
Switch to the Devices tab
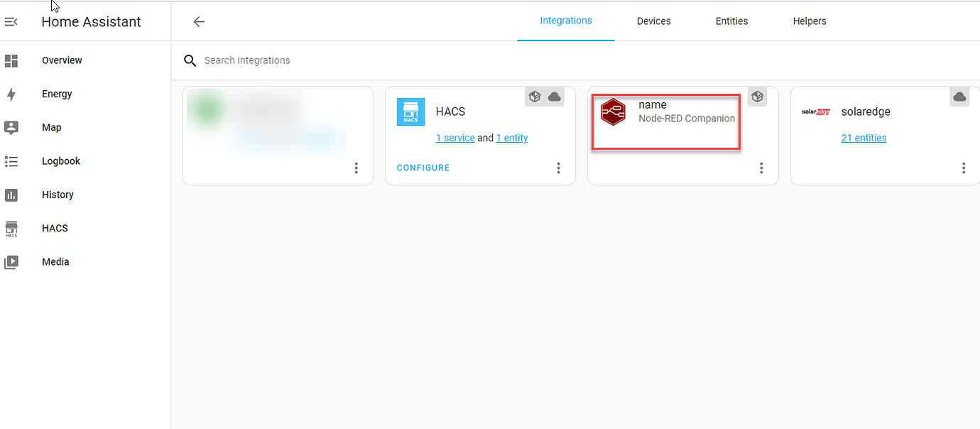pos(653,21)
